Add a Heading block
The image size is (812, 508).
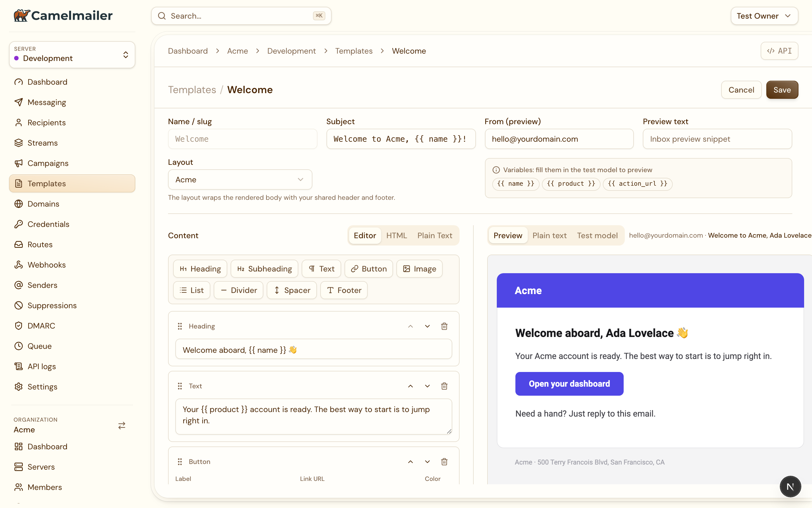tap(200, 269)
